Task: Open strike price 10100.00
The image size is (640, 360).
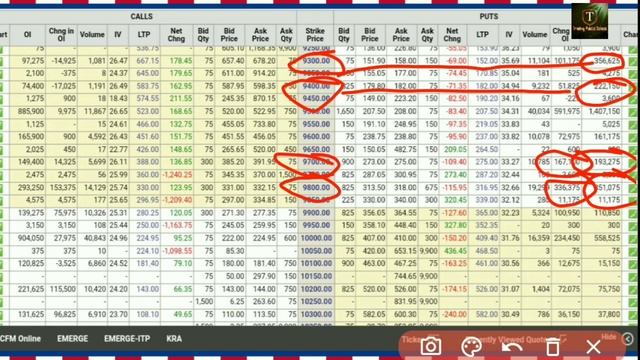Action: pos(316,264)
